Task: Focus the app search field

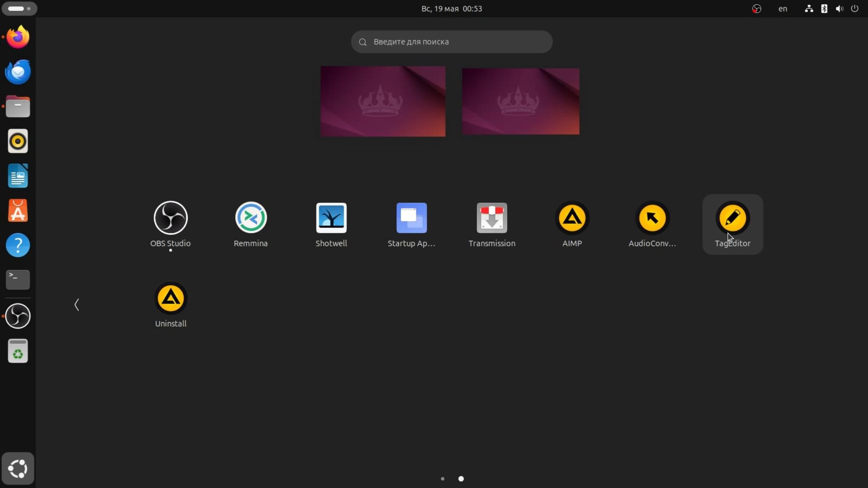Action: tap(452, 42)
